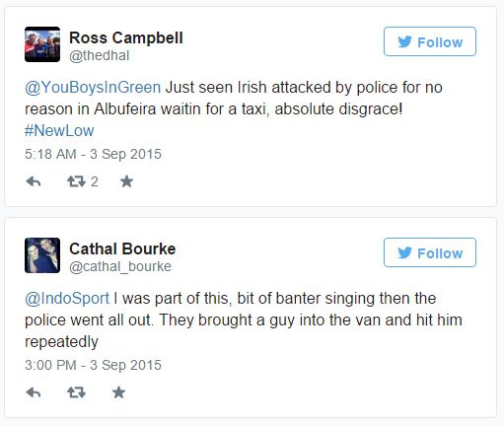
Task: Retweet Ross Campbell's tweet
Action: point(76,181)
